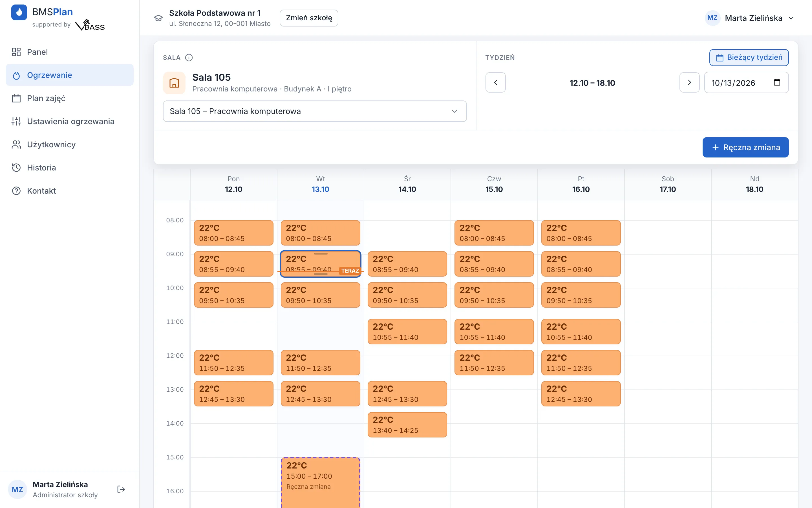812x508 pixels.
Task: Click the orange room icon beside Sala 105
Action: (x=174, y=83)
